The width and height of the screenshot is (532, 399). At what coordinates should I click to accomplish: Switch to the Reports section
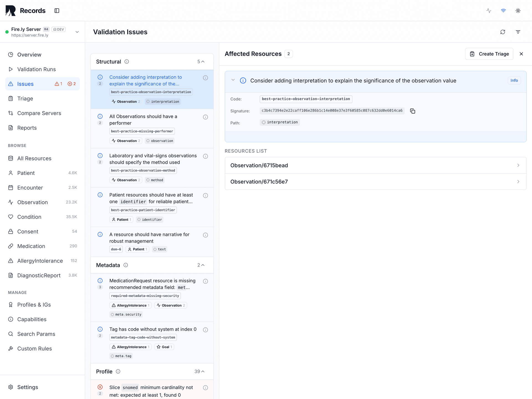(x=27, y=128)
